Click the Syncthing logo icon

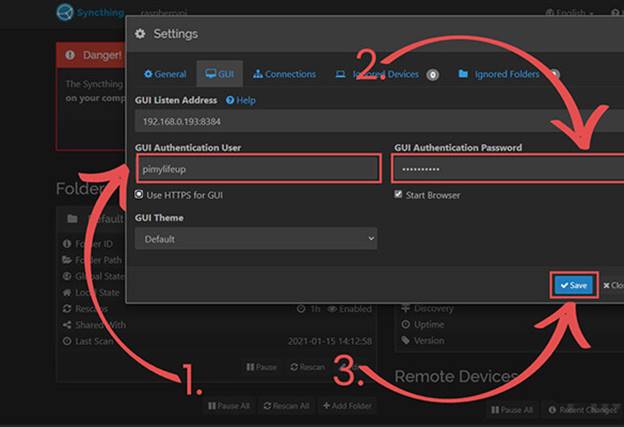point(65,12)
